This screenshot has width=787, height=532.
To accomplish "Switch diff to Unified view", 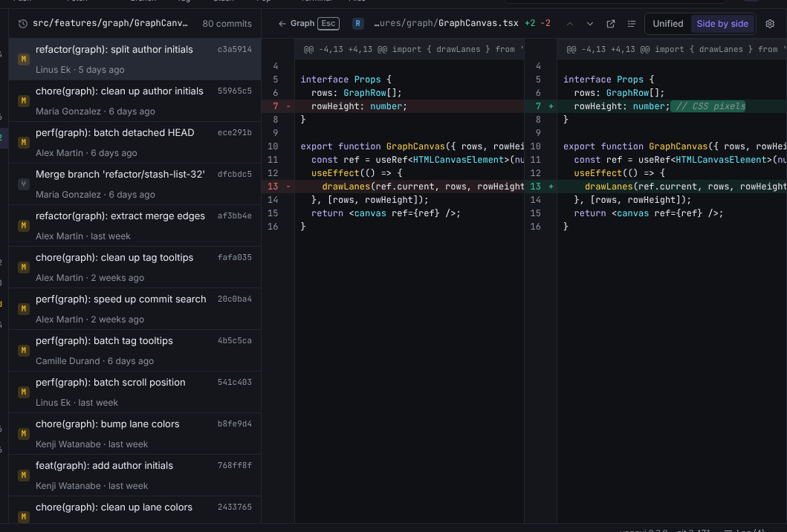I will point(667,24).
